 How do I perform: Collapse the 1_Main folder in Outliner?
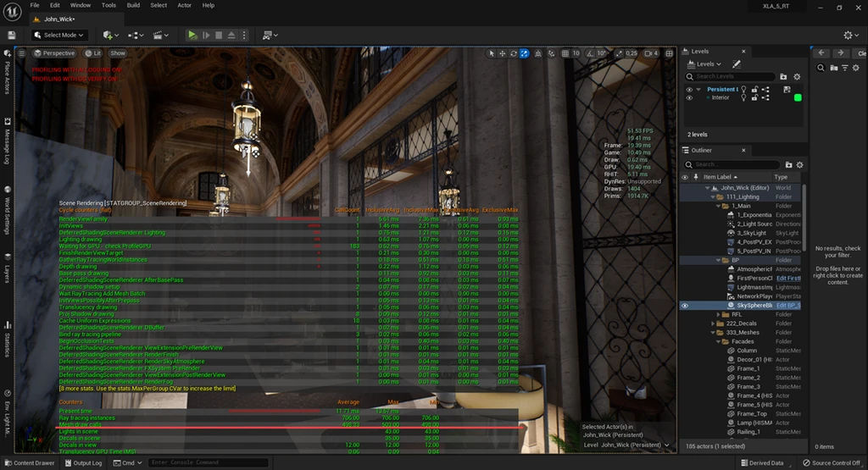pyautogui.click(x=719, y=206)
